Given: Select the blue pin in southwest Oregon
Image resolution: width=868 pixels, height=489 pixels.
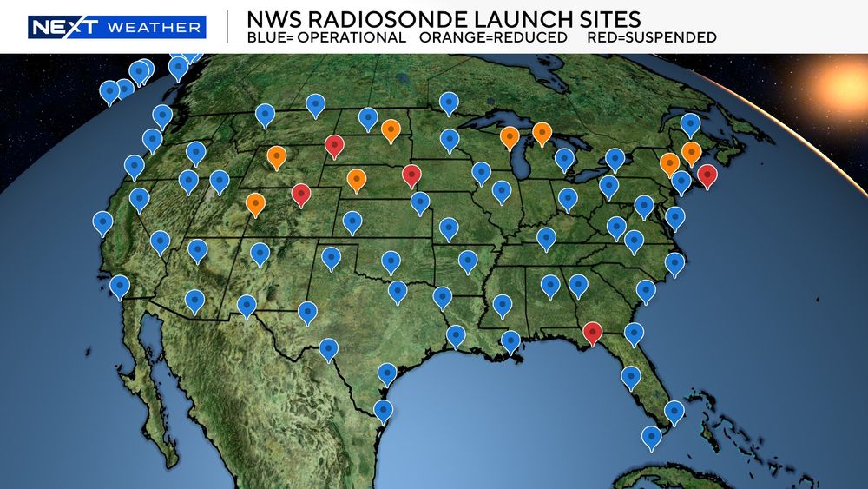Looking at the screenshot, I should (x=134, y=168).
